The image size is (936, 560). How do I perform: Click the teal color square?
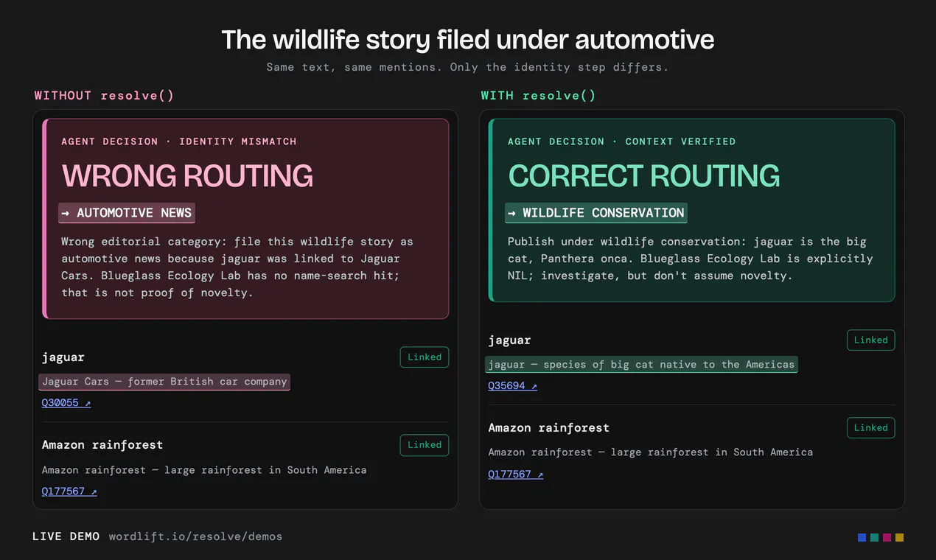click(874, 538)
